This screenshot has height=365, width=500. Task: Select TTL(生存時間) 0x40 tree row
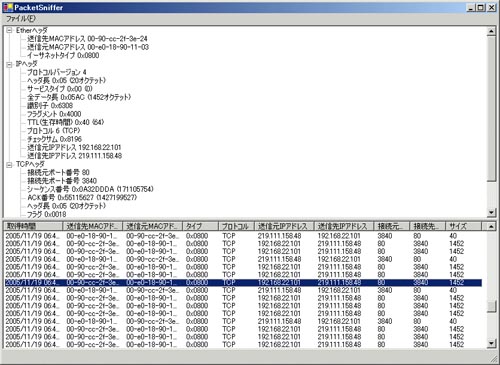[66, 122]
